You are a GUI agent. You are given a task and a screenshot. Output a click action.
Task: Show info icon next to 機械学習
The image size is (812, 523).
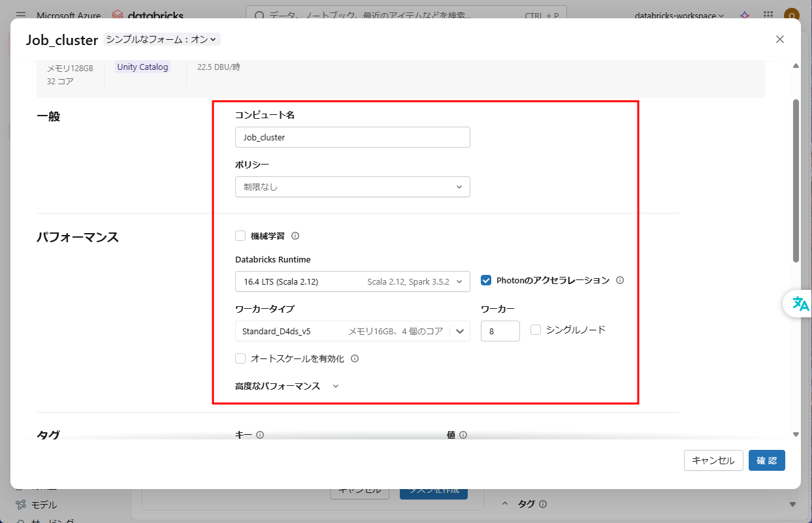point(295,236)
